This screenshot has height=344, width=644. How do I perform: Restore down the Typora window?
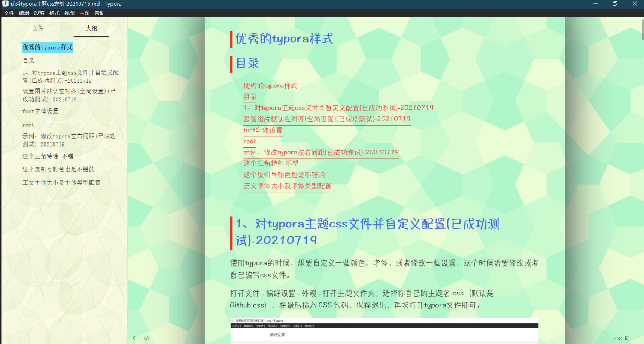[x=615, y=4]
